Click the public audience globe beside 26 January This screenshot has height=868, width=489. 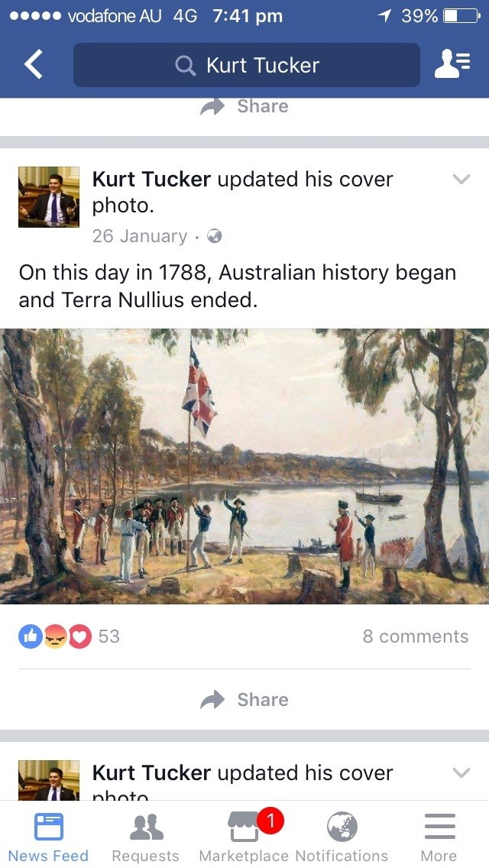click(214, 236)
